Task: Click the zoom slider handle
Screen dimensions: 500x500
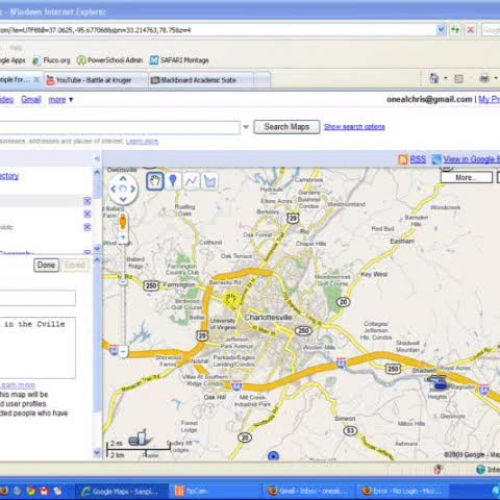Action: click(x=123, y=282)
